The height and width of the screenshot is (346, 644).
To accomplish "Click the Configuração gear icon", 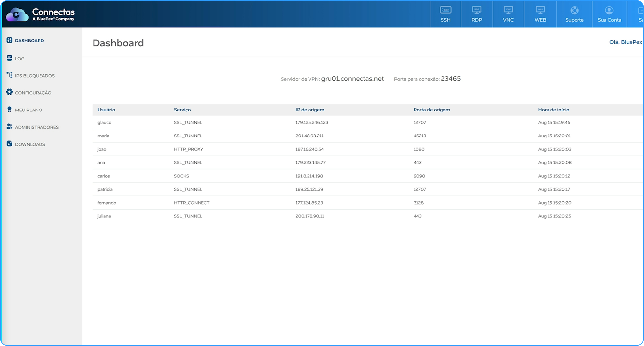I will (x=9, y=92).
